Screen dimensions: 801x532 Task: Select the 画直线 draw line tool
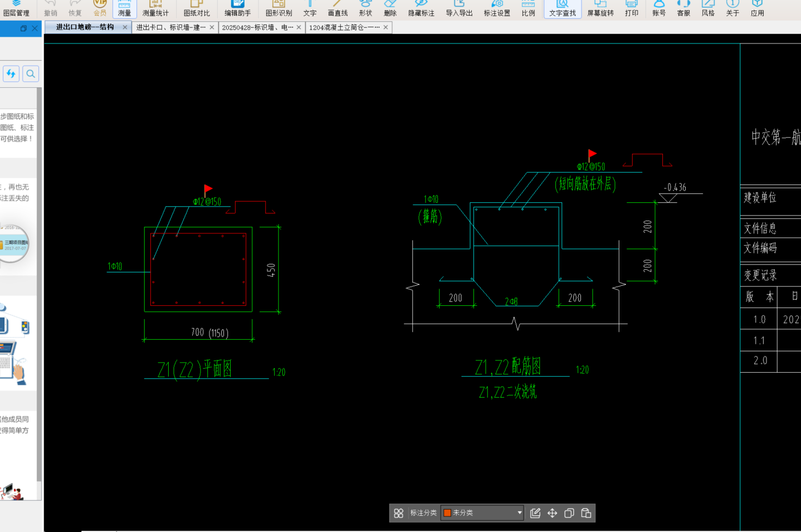tap(338, 8)
